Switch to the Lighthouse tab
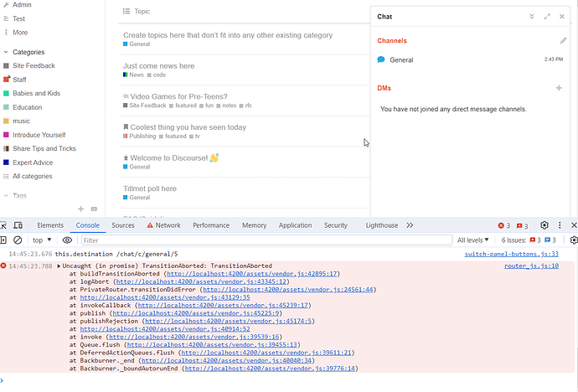Screen dimensions: 578x392 381,225
